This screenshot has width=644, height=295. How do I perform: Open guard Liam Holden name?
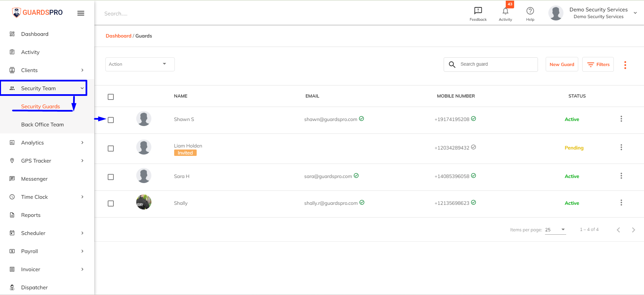[188, 146]
